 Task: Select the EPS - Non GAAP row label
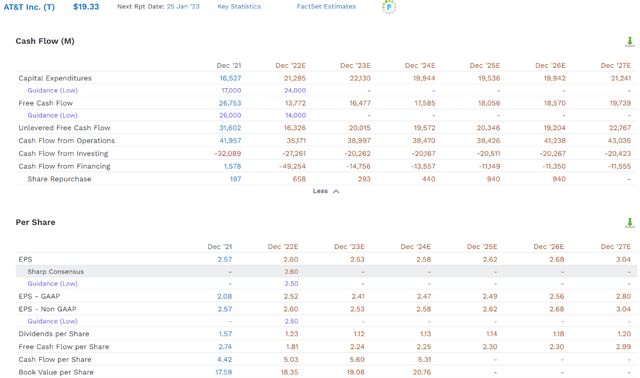(47, 309)
